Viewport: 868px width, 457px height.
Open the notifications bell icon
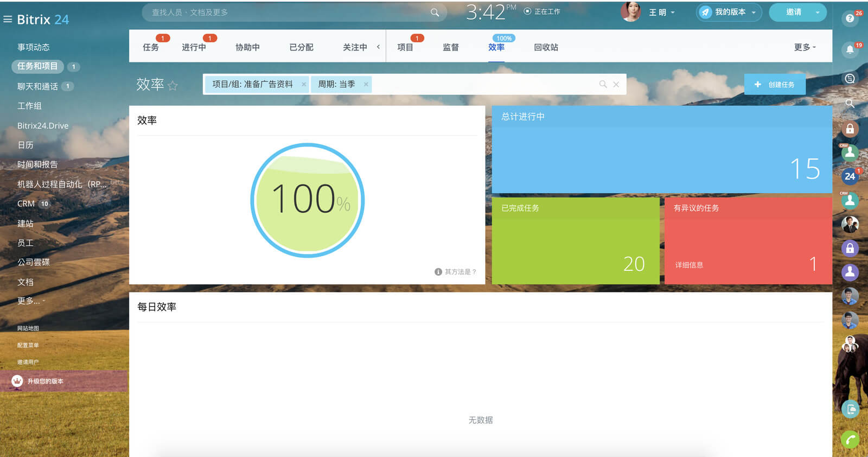pyautogui.click(x=850, y=50)
